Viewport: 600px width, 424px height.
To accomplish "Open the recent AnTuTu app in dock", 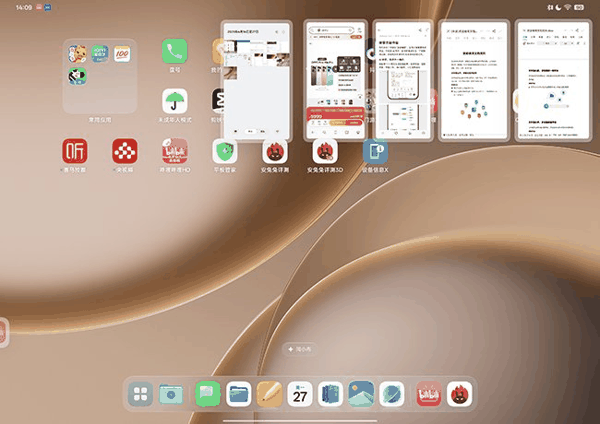I will 459,394.
